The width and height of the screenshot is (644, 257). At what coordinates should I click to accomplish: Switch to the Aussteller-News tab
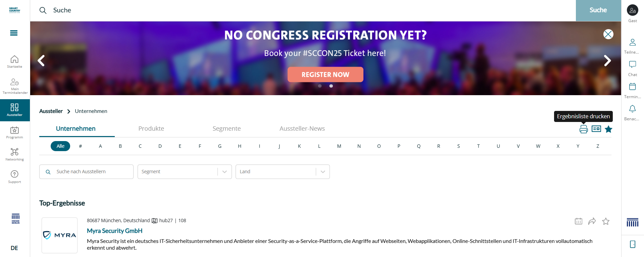click(302, 129)
